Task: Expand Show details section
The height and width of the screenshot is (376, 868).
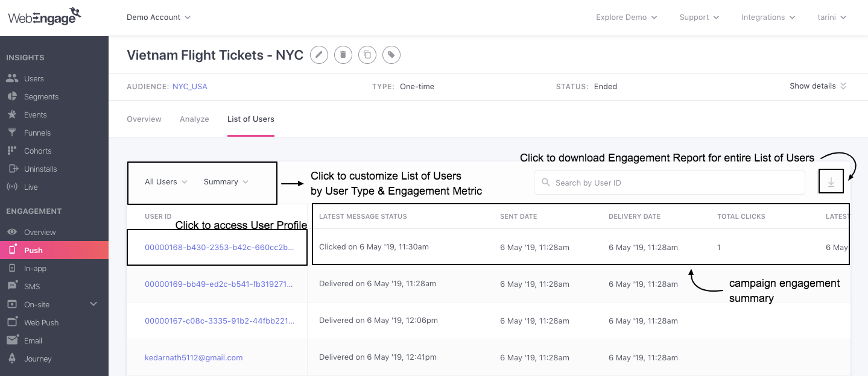Action: tap(818, 86)
